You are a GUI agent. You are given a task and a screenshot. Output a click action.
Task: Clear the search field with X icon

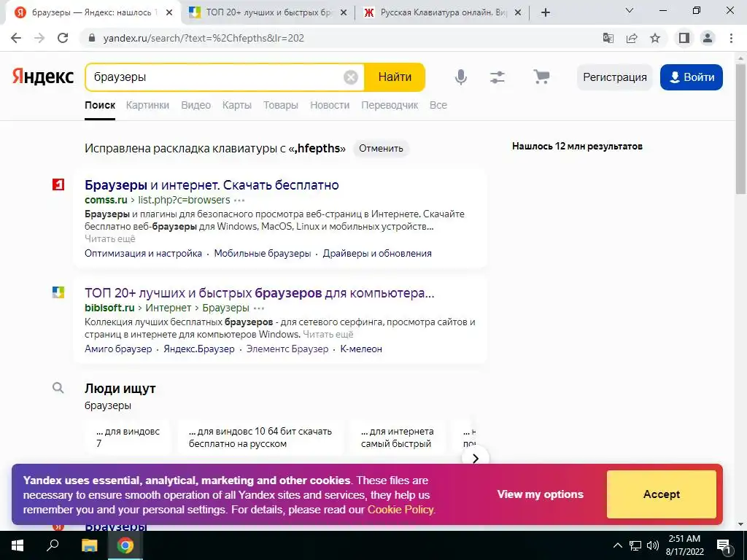(351, 77)
